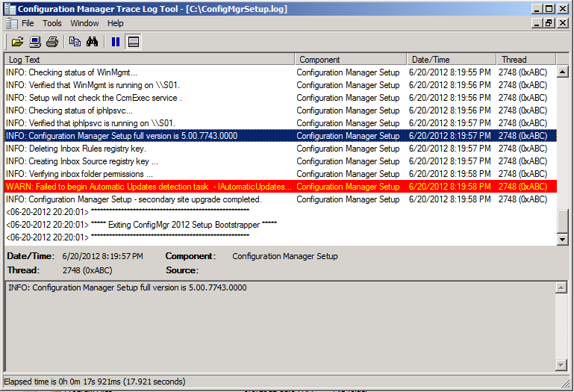This screenshot has width=574, height=392.
Task: Click the details pane scroll up arrow
Action: tap(561, 288)
